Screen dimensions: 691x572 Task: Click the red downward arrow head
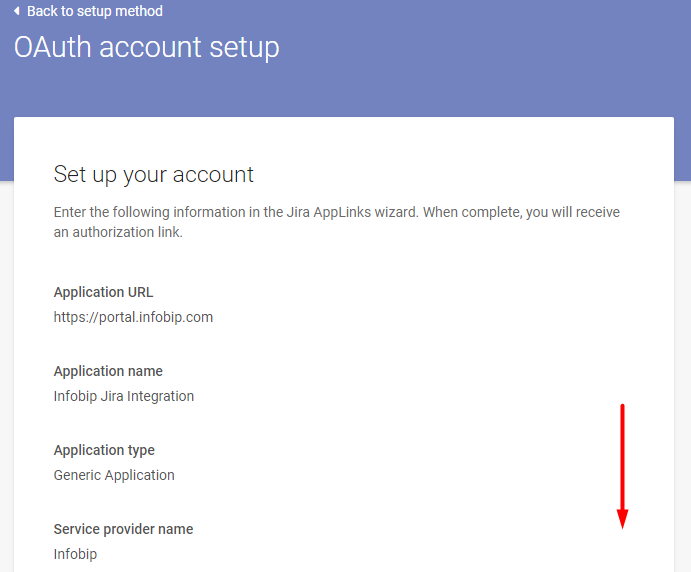[622, 518]
